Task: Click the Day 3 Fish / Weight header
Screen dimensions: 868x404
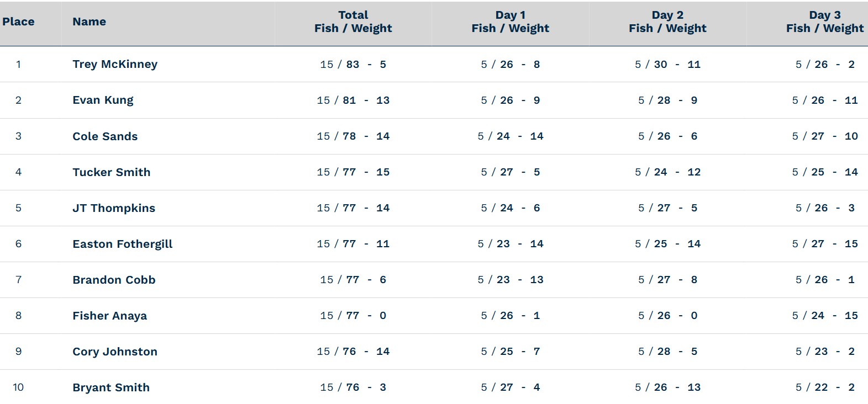Action: pyautogui.click(x=825, y=22)
